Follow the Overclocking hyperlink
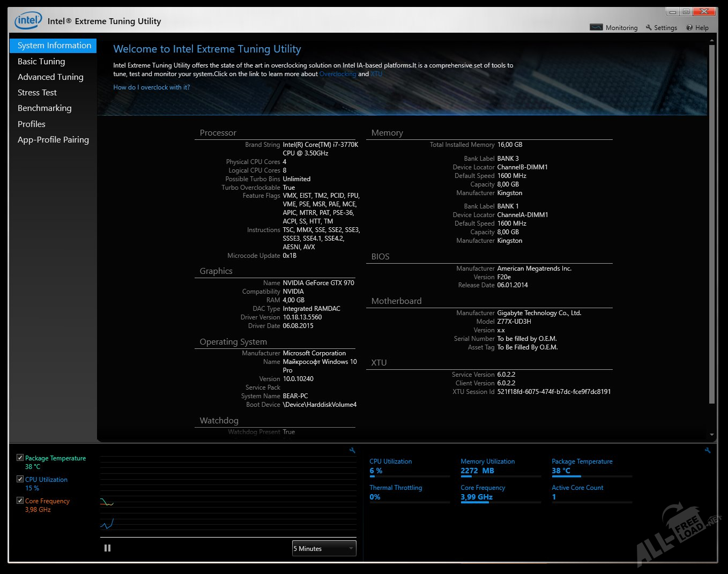The image size is (728, 574). (338, 74)
